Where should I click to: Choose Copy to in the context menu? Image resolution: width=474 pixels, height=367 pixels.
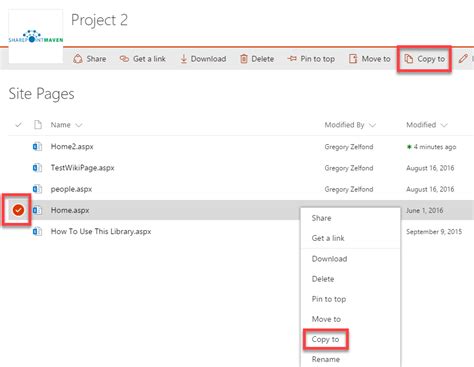click(x=325, y=339)
